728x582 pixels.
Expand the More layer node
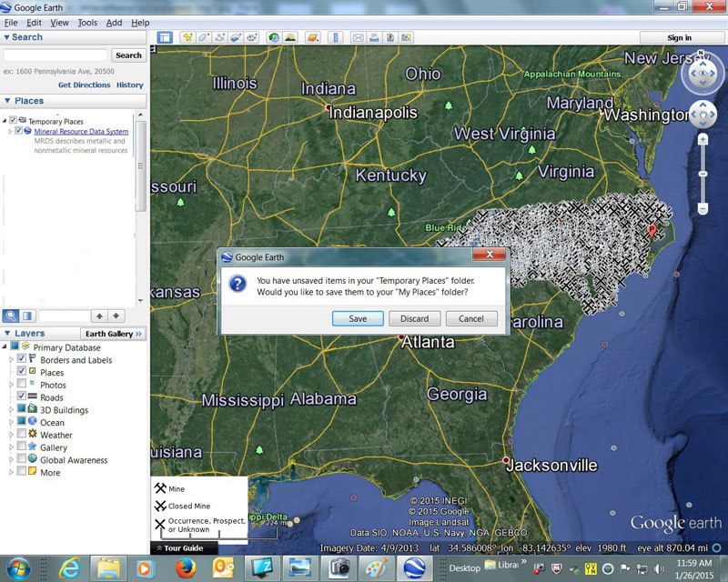coord(11,473)
